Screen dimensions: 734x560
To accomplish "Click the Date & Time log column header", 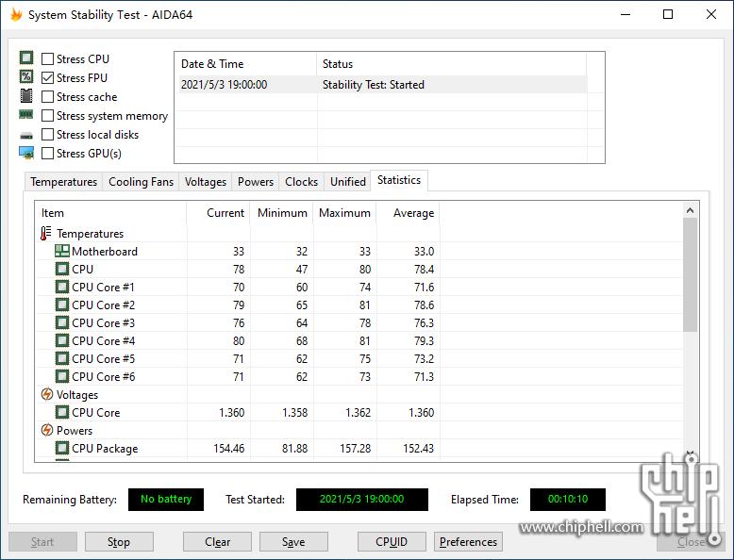I will [x=246, y=64].
